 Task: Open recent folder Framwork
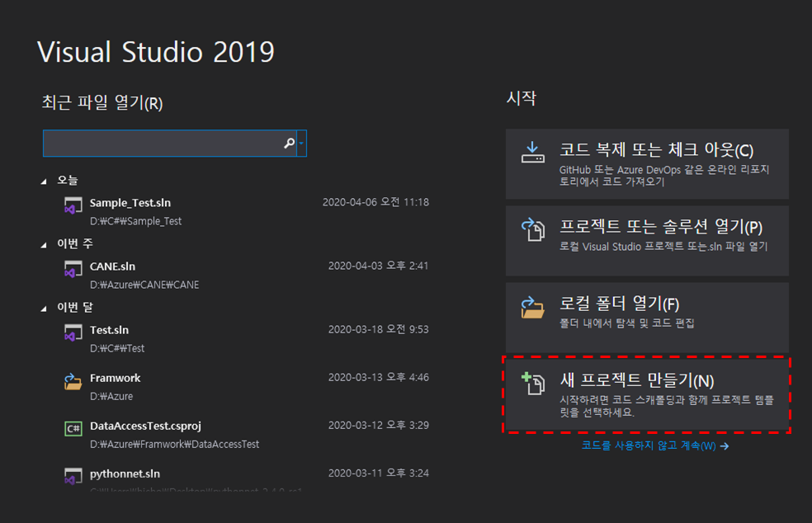point(115,378)
